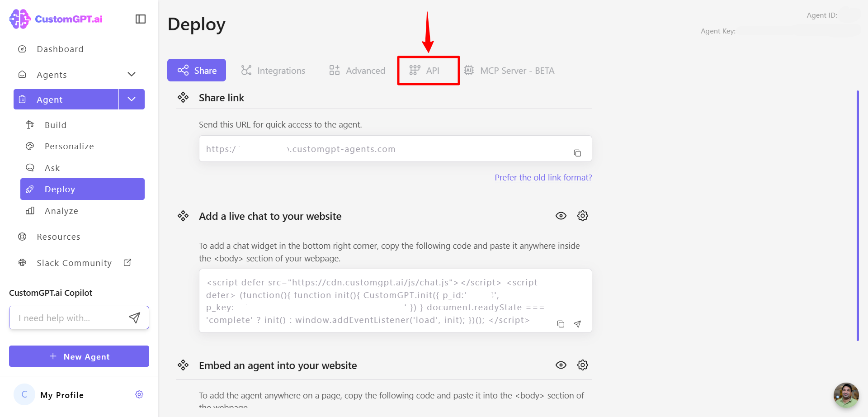
Task: Expand the Agents chevron
Action: tap(132, 74)
